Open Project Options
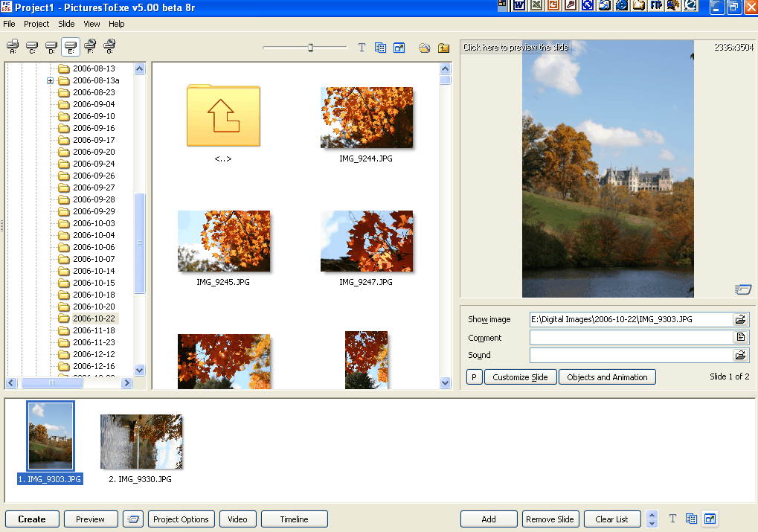This screenshot has height=532, width=758. click(x=181, y=519)
